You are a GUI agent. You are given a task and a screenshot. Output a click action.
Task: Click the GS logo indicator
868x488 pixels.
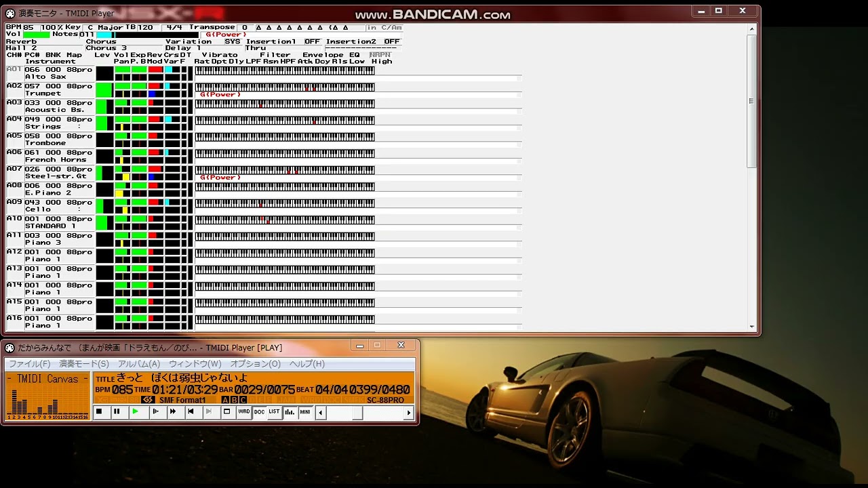click(x=148, y=400)
